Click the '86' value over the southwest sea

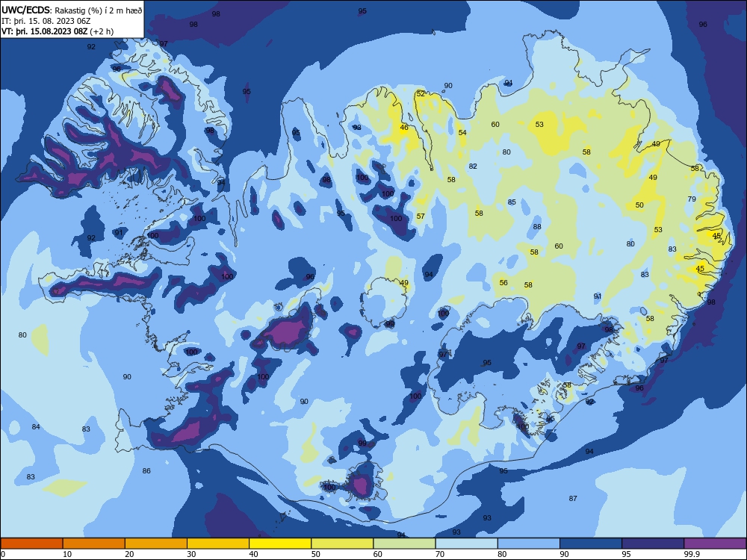coord(146,471)
